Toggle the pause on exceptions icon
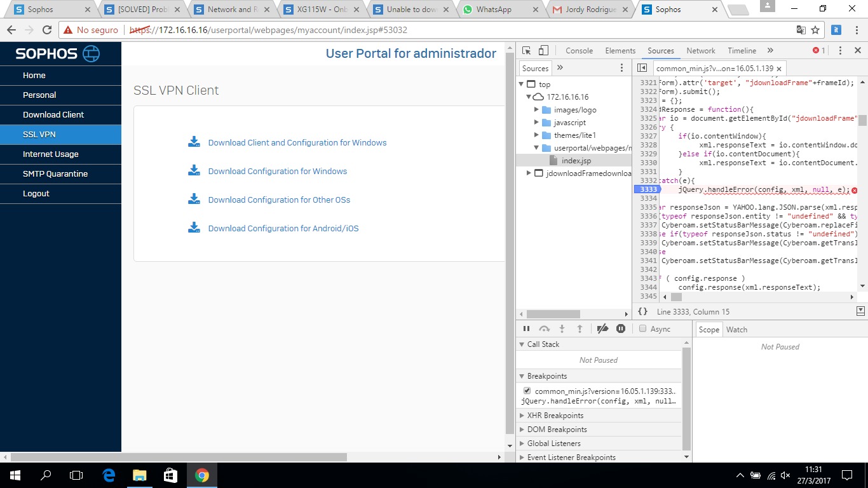Screen dimensions: 868x488 pos(621,329)
